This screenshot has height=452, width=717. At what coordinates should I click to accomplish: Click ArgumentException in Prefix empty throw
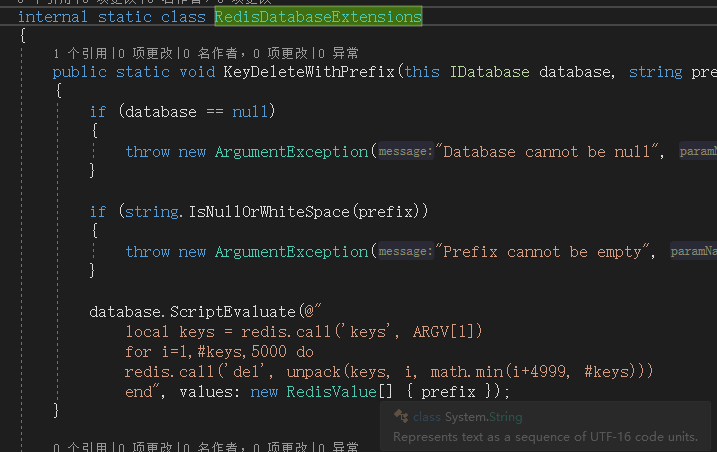291,252
